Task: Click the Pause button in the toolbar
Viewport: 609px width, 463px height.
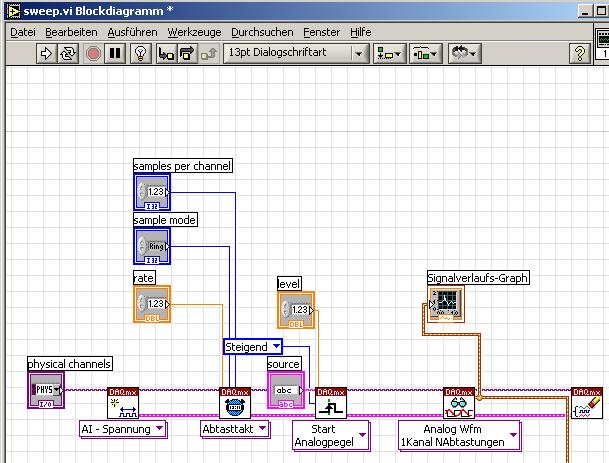Action: pos(115,53)
